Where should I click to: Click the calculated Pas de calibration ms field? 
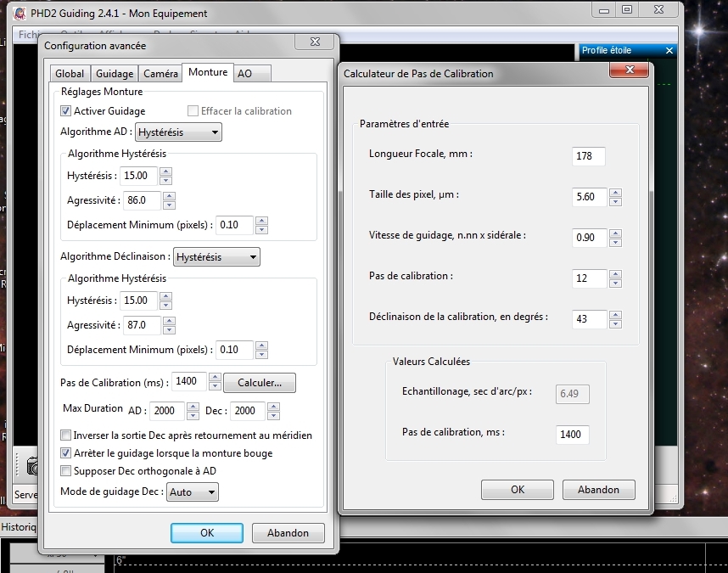pos(573,435)
